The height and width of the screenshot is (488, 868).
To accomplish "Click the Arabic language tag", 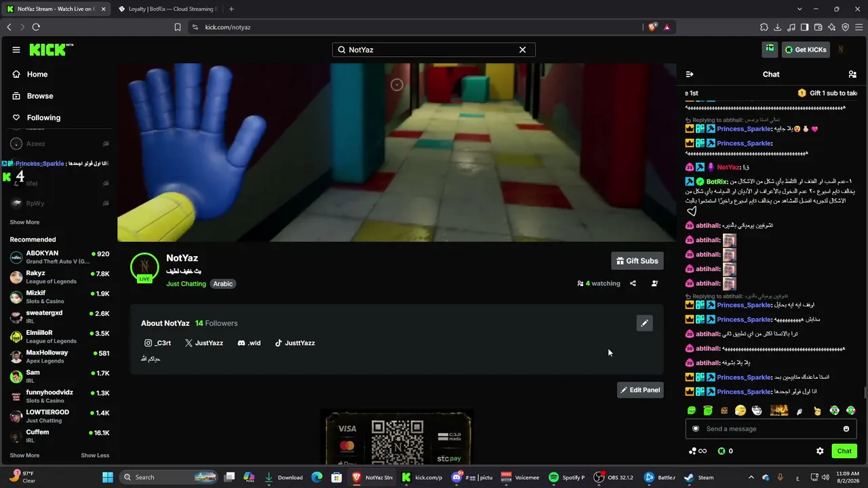I will point(223,284).
